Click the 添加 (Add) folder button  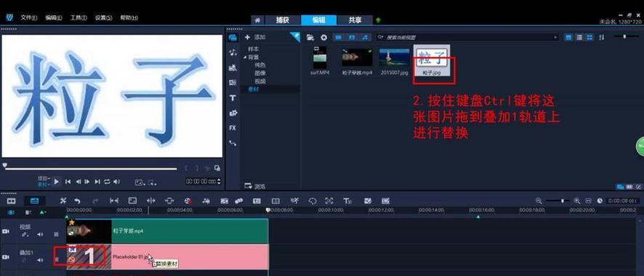tap(255, 37)
